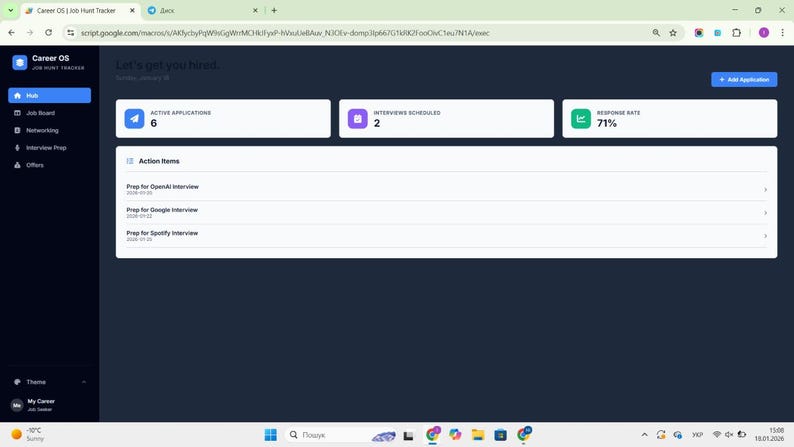Switch to the Диск browser tab

point(203,10)
